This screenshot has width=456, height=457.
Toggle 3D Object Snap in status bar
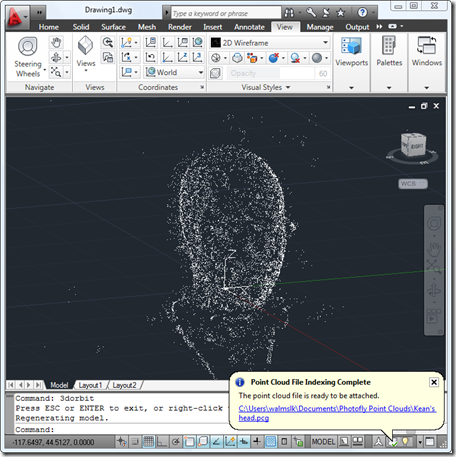click(202, 442)
